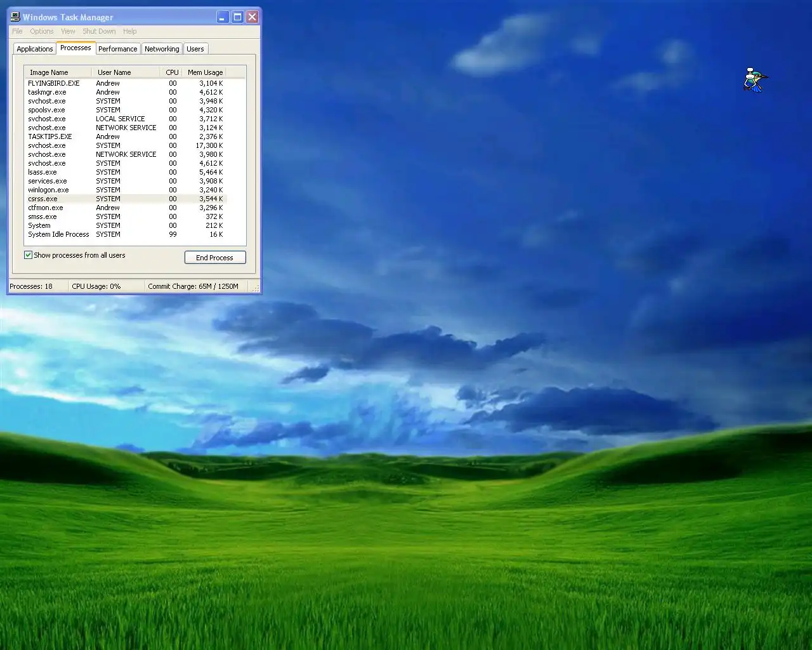Image resolution: width=812 pixels, height=650 pixels.
Task: Select the winlogon.exe process
Action: coord(126,190)
